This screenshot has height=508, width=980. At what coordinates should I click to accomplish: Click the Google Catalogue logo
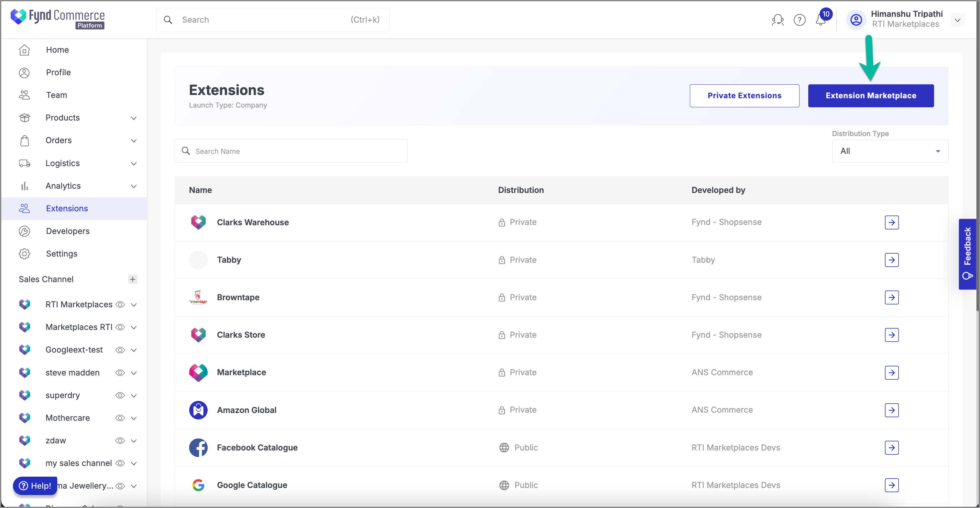tap(198, 485)
